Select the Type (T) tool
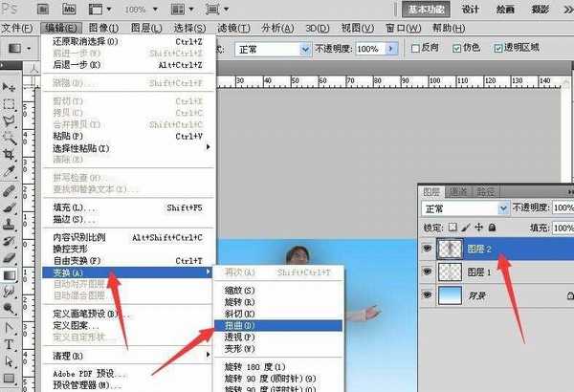This screenshot has width=574, height=392. [x=9, y=344]
